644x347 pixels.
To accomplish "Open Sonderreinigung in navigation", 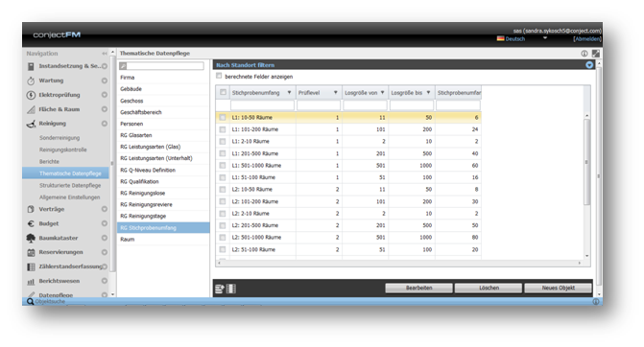I will [60, 138].
